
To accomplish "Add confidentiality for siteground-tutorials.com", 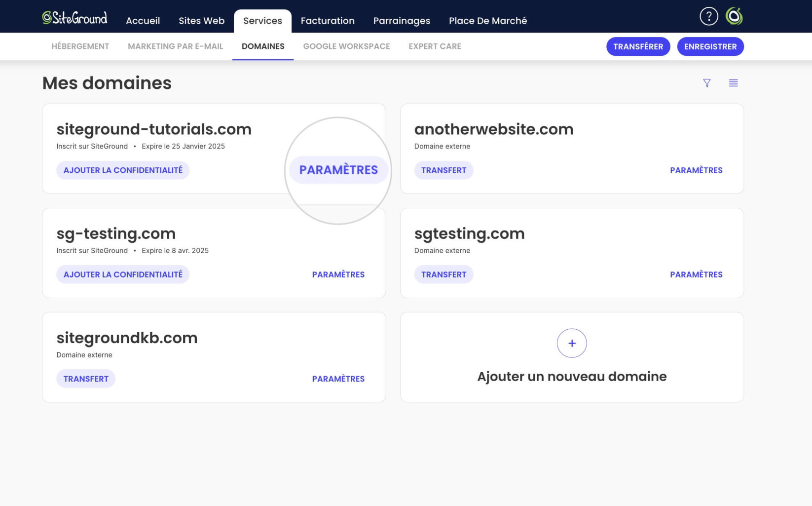I will click(x=123, y=170).
